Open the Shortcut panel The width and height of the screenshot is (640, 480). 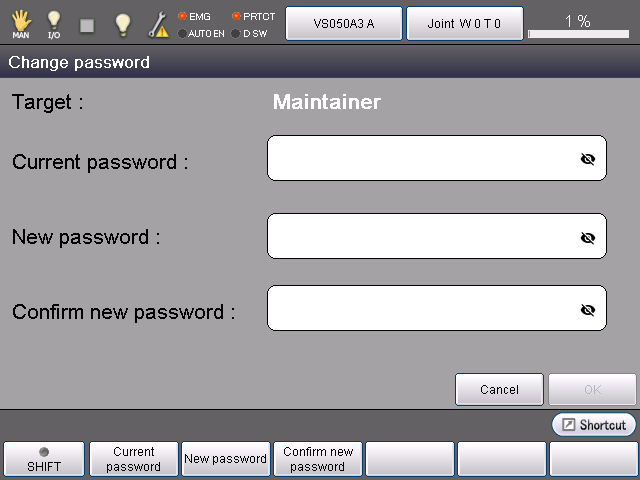click(x=593, y=425)
